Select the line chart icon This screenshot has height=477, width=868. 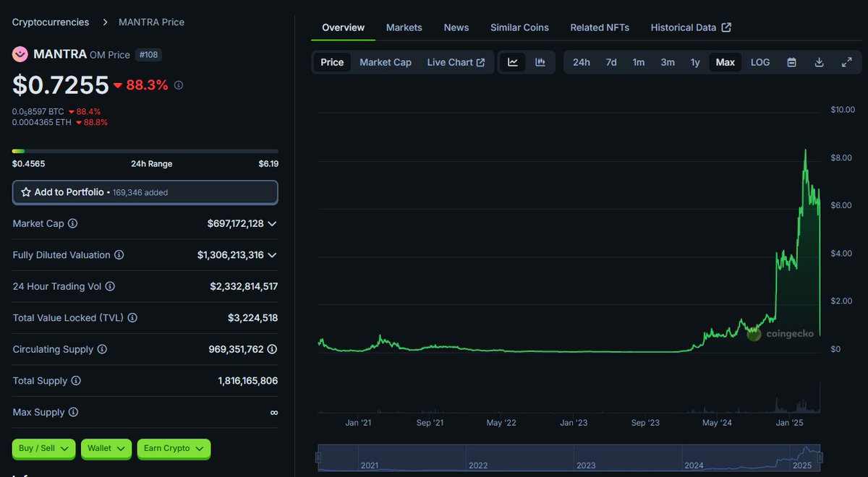click(512, 62)
